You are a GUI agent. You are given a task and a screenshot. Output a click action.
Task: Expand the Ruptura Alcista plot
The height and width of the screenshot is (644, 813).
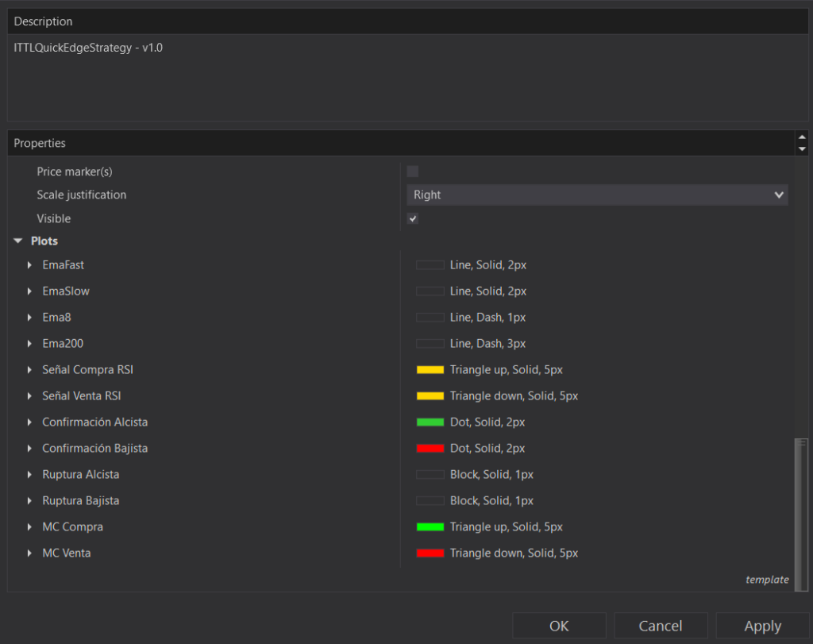pos(29,475)
